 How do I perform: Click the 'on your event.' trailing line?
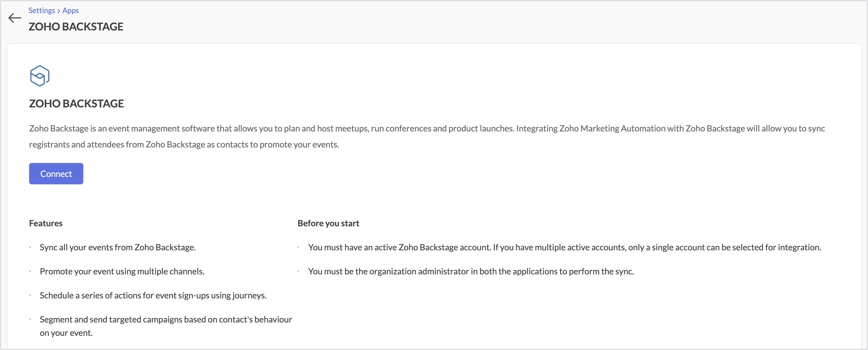tap(66, 333)
